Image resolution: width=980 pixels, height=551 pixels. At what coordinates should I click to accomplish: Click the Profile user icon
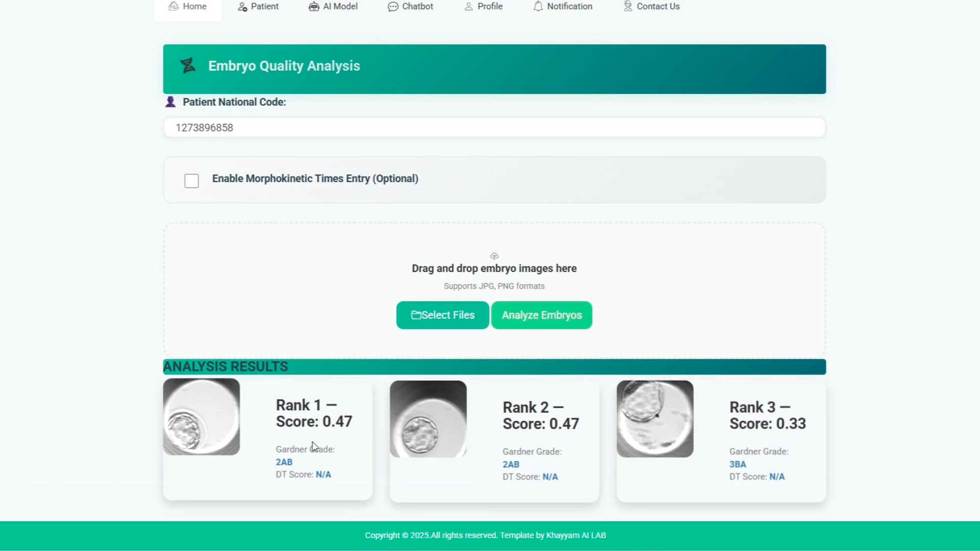(x=469, y=7)
